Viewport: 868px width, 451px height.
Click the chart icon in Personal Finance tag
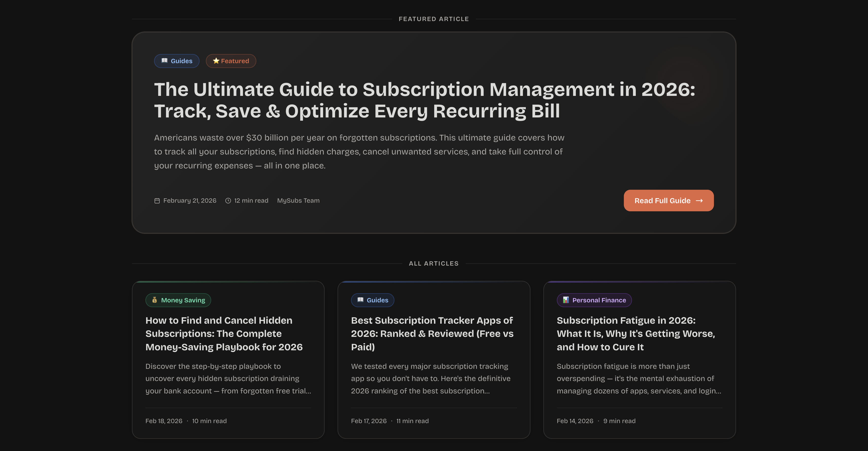566,300
